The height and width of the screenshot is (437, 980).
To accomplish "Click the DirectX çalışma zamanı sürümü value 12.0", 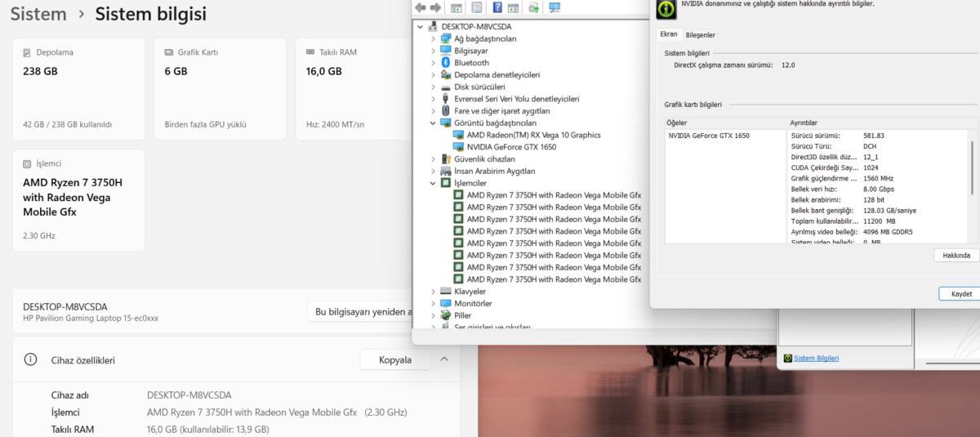I will click(787, 65).
